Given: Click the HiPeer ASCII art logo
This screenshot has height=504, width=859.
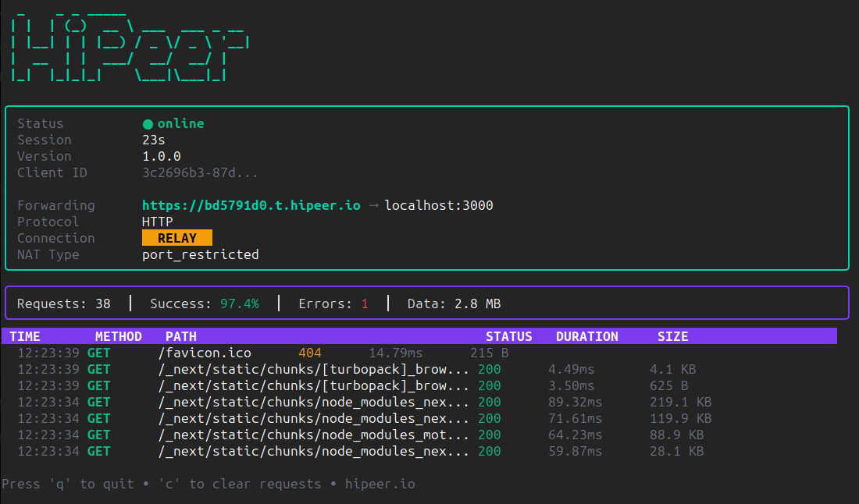Looking at the screenshot, I should click(x=125, y=47).
